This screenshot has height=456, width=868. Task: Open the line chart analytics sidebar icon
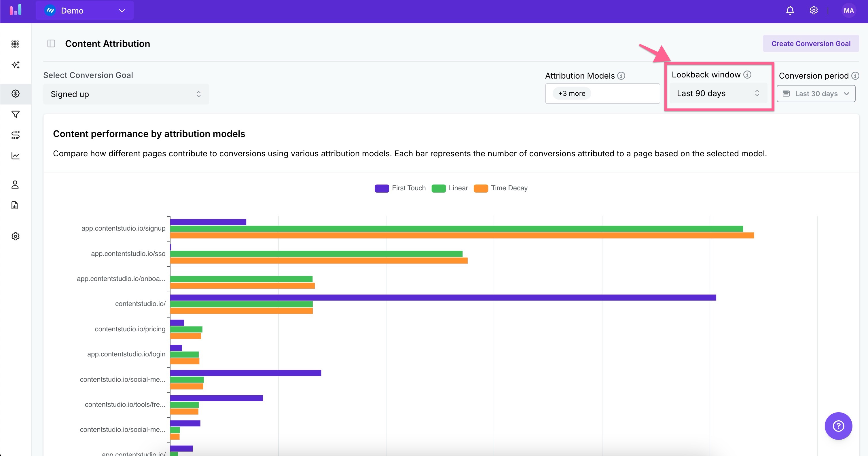16,156
